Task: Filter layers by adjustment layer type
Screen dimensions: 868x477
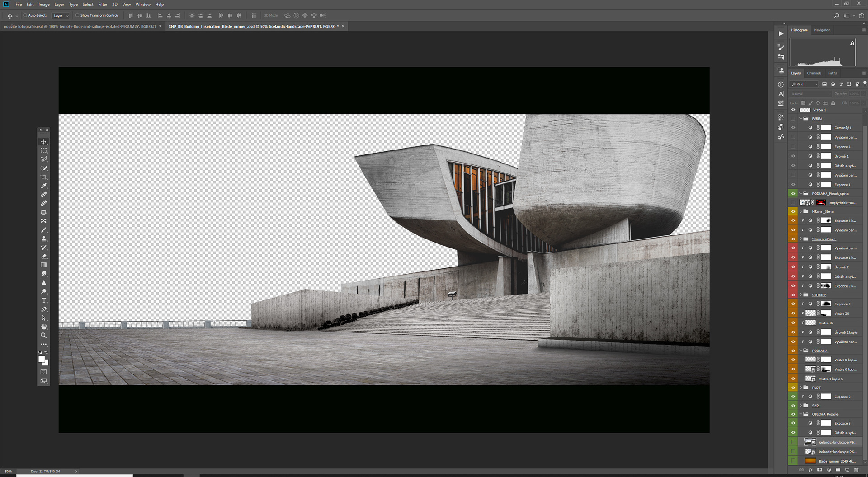Action: tap(833, 84)
